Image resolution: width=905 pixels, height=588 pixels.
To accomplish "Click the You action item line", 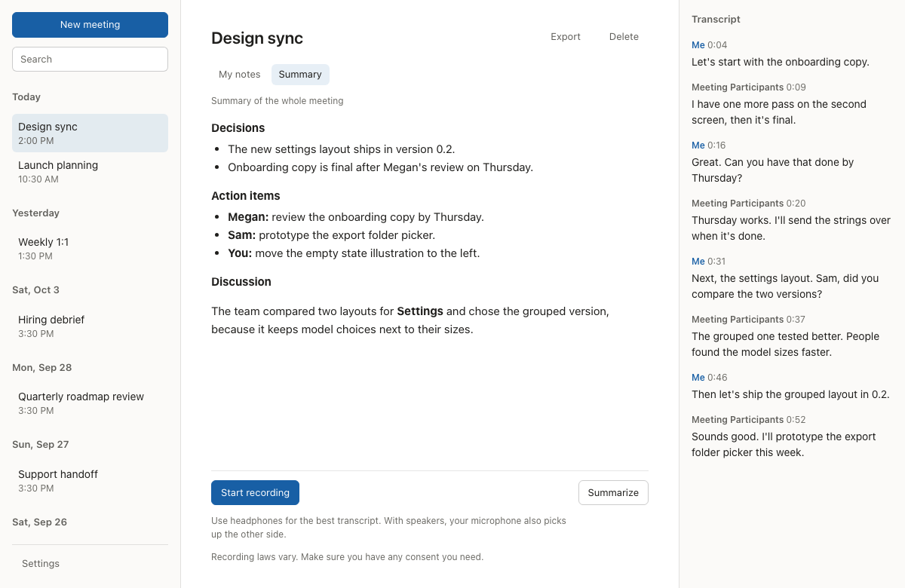I will 354,253.
